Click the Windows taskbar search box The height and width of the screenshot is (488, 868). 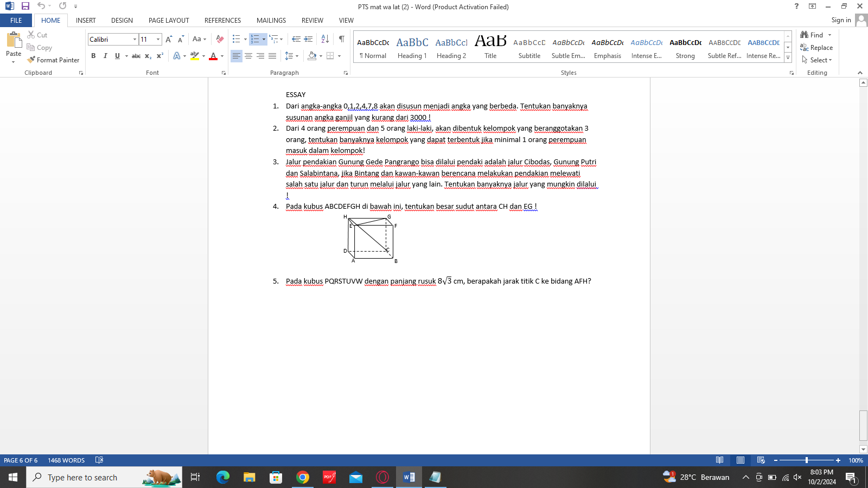pos(104,477)
